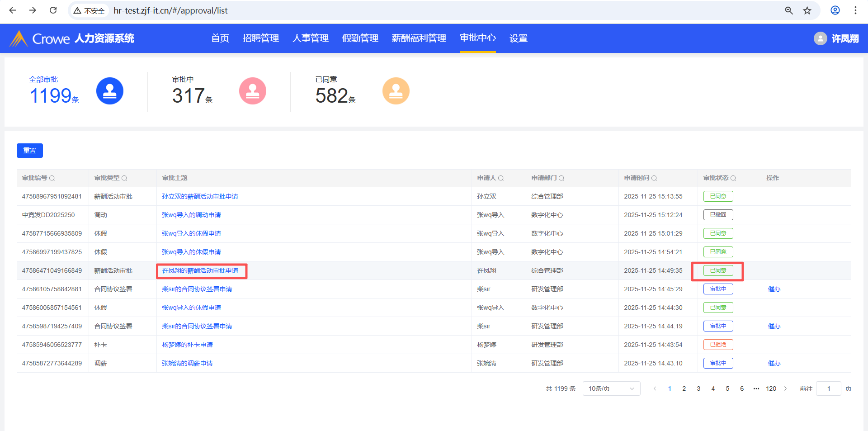Click the search icon beside 审批状态 column

(x=733, y=178)
